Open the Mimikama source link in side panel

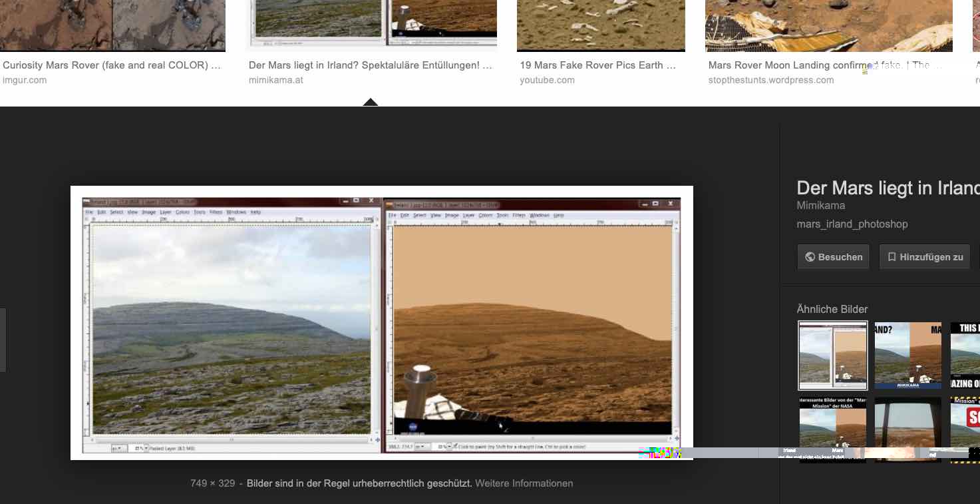(820, 206)
